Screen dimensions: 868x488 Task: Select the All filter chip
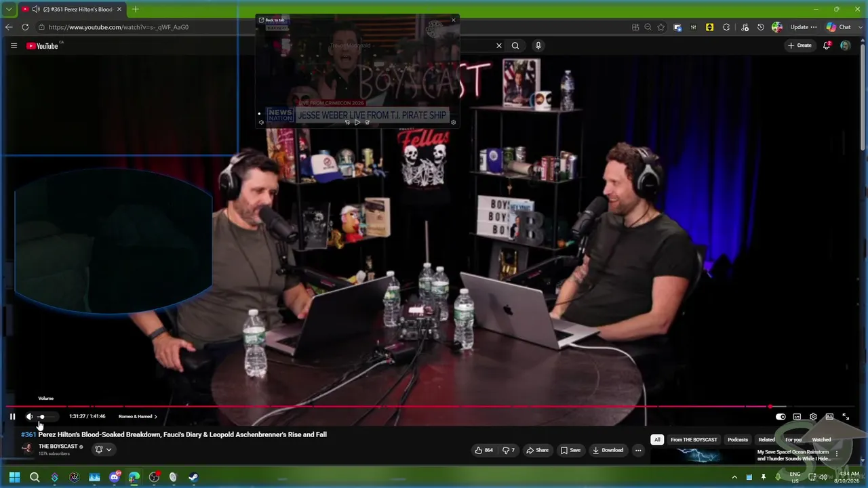pyautogui.click(x=656, y=440)
